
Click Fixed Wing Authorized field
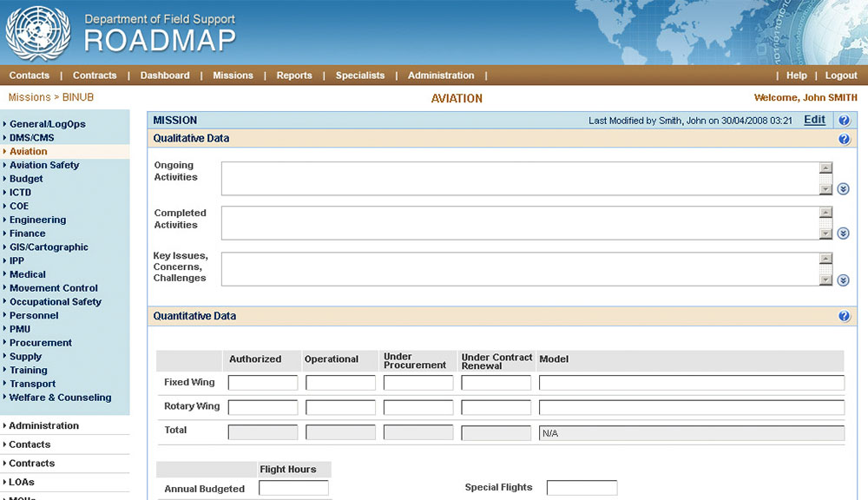[263, 383]
